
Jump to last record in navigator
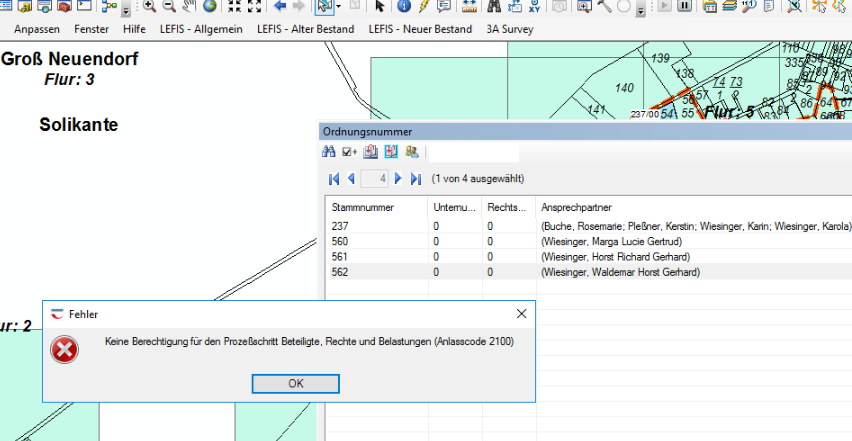click(416, 179)
